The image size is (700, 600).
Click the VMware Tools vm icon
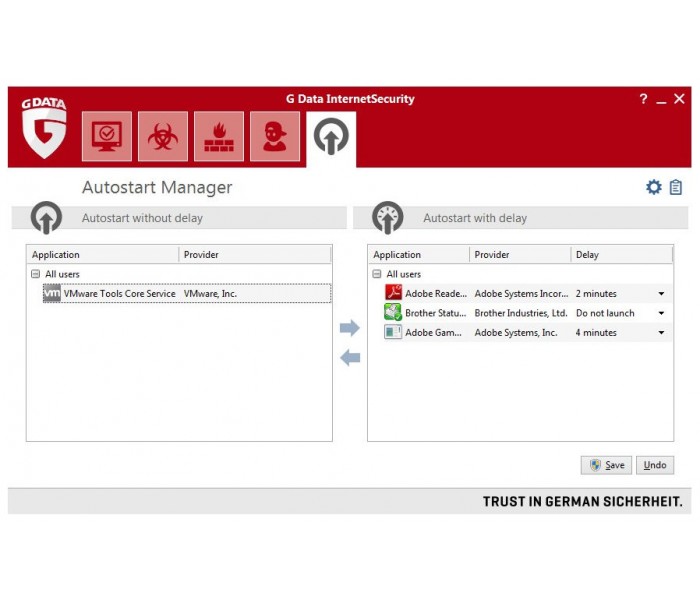click(52, 293)
